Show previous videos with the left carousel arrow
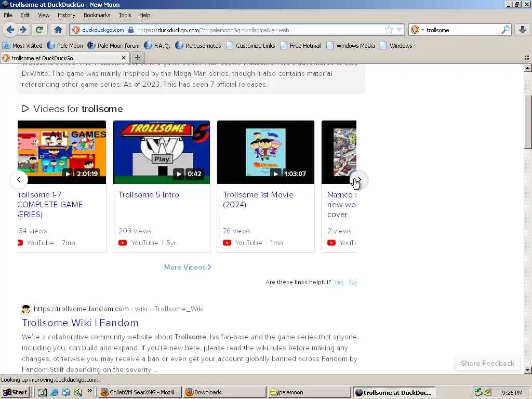Screen dimensions: 532x399 pyautogui.click(x=19, y=180)
